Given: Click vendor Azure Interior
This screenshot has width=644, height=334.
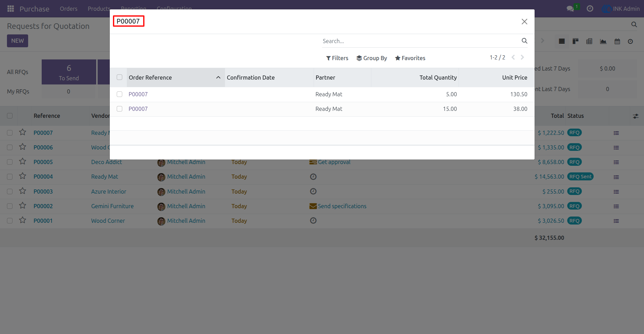Looking at the screenshot, I should coord(109,192).
